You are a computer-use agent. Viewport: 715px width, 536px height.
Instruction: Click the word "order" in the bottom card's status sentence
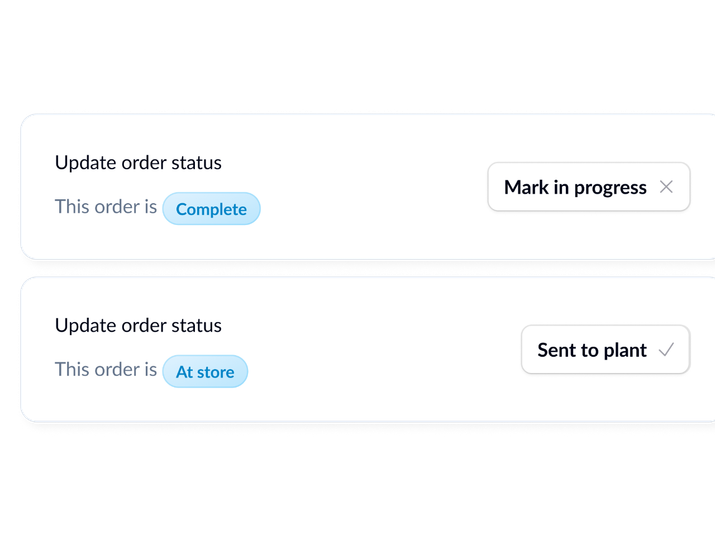(118, 370)
